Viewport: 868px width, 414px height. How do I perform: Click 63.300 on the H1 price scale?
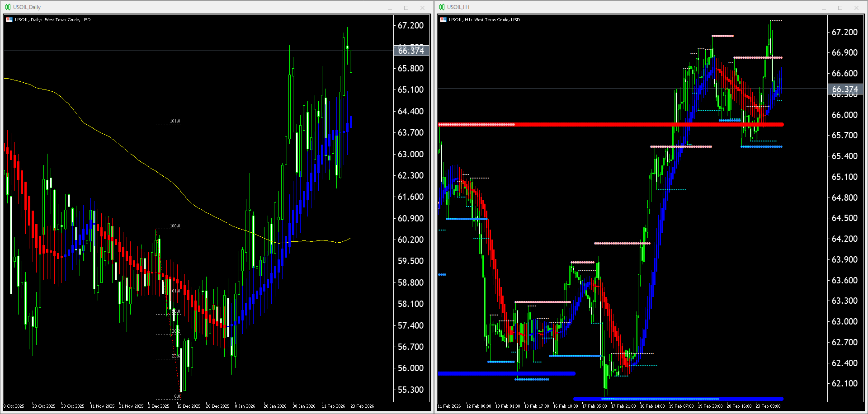(x=844, y=301)
